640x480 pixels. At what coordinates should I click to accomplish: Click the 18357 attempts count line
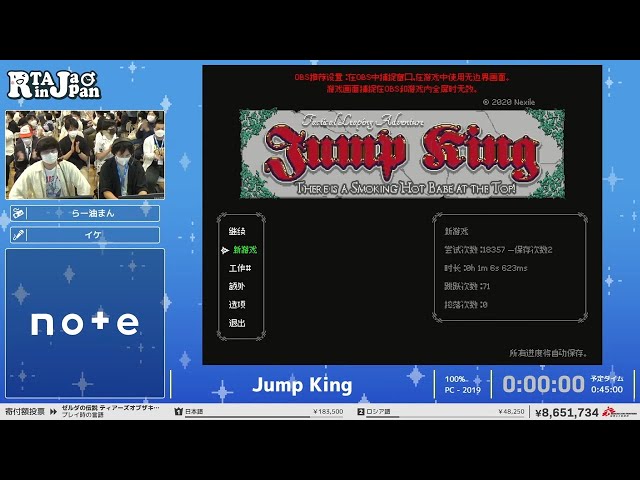pyautogui.click(x=498, y=250)
